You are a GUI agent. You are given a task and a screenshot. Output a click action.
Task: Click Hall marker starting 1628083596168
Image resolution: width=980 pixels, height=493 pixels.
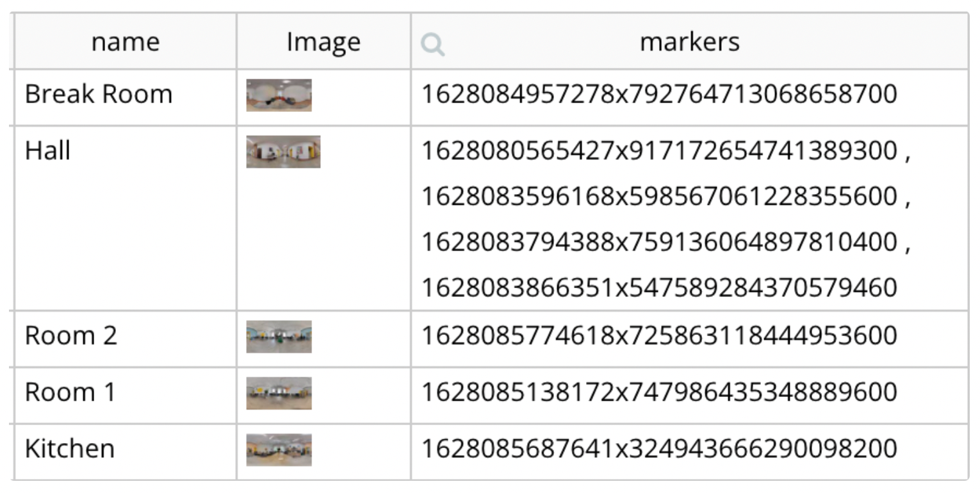click(659, 197)
